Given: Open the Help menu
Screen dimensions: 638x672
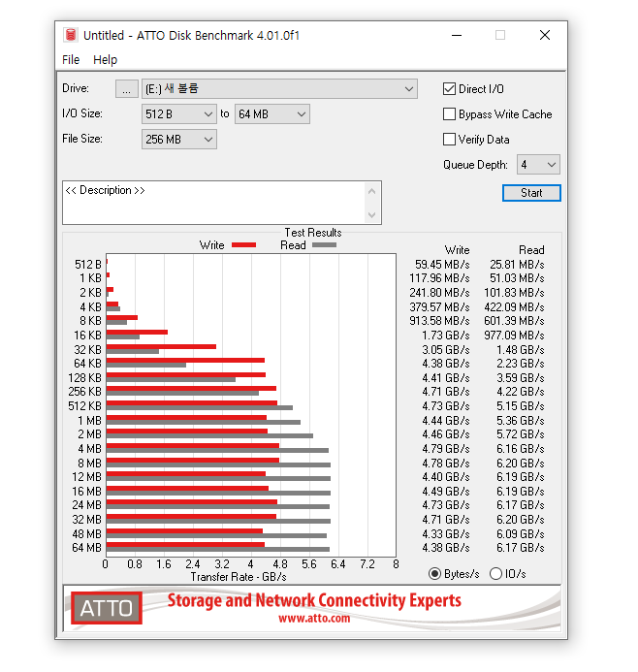Looking at the screenshot, I should (105, 59).
